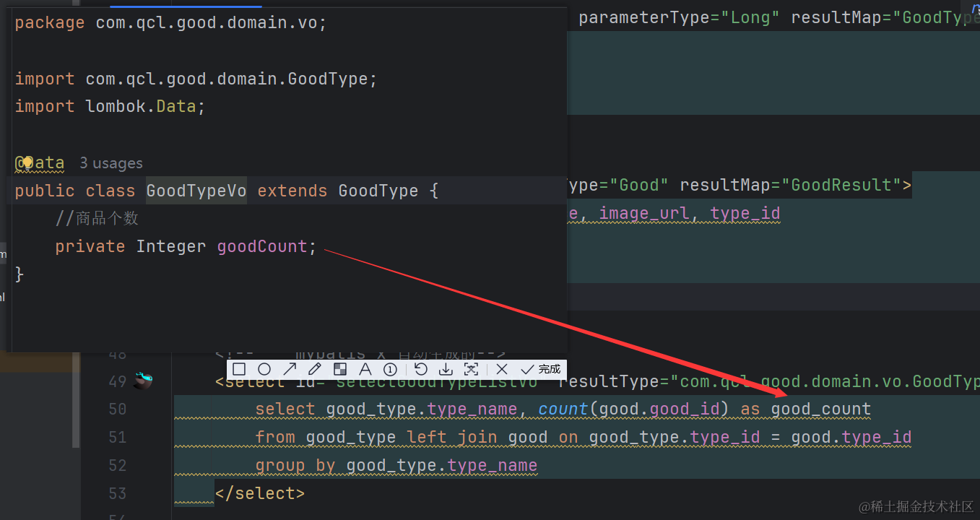Click the closing </select> tag

259,493
